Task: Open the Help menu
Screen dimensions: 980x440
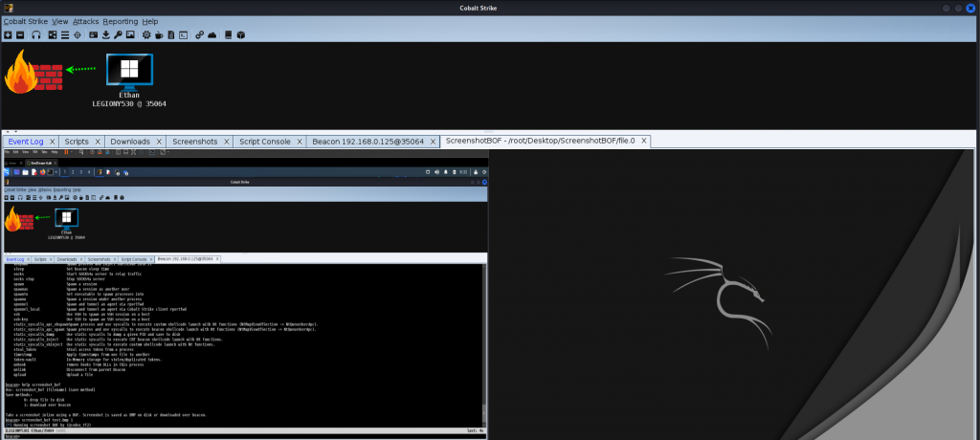Action: point(150,21)
